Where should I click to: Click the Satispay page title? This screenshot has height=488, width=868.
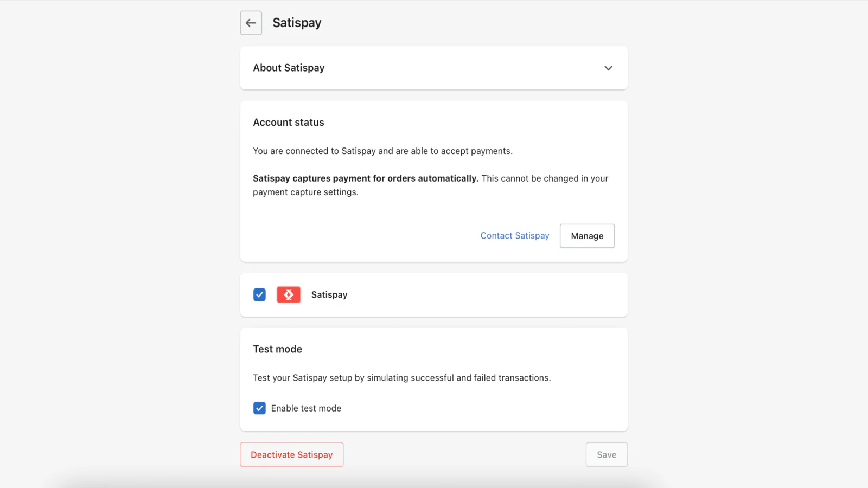[x=297, y=23]
